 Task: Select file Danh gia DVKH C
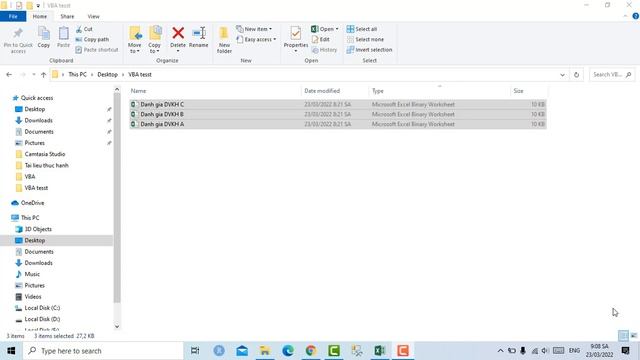coord(338,104)
